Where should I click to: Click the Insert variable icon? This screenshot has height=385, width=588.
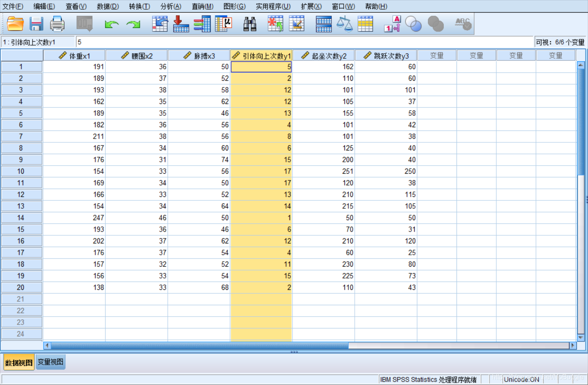click(297, 24)
